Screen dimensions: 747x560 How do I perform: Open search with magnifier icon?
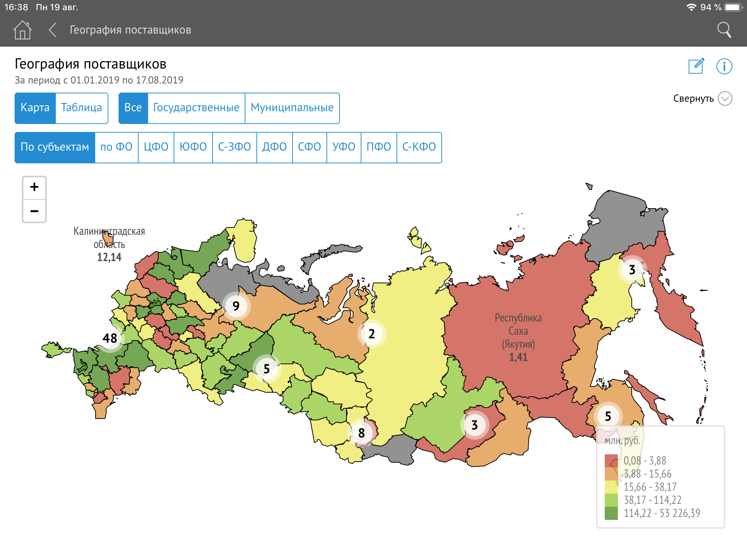coord(724,30)
